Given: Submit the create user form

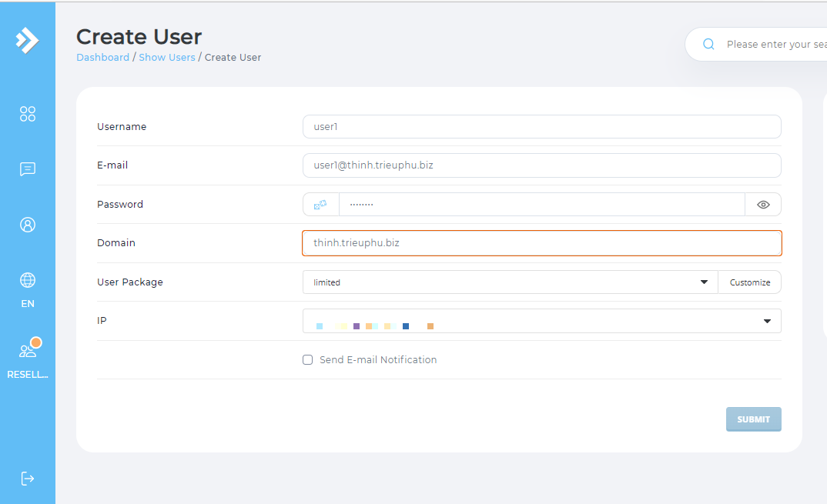Looking at the screenshot, I should pyautogui.click(x=753, y=419).
